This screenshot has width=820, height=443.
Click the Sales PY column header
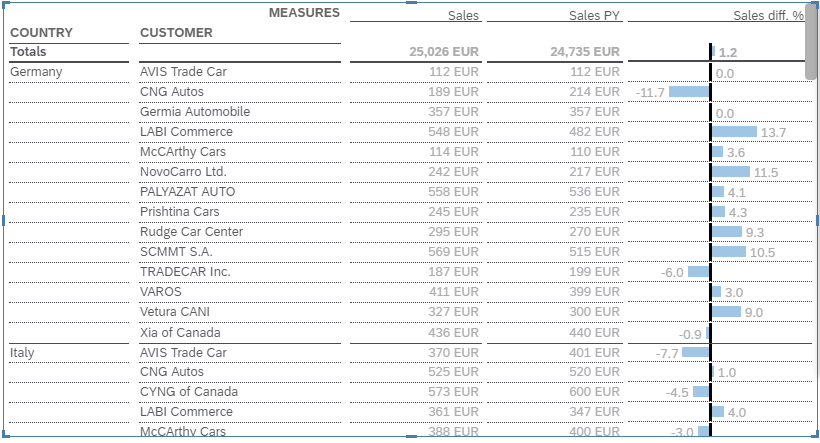[x=594, y=16]
